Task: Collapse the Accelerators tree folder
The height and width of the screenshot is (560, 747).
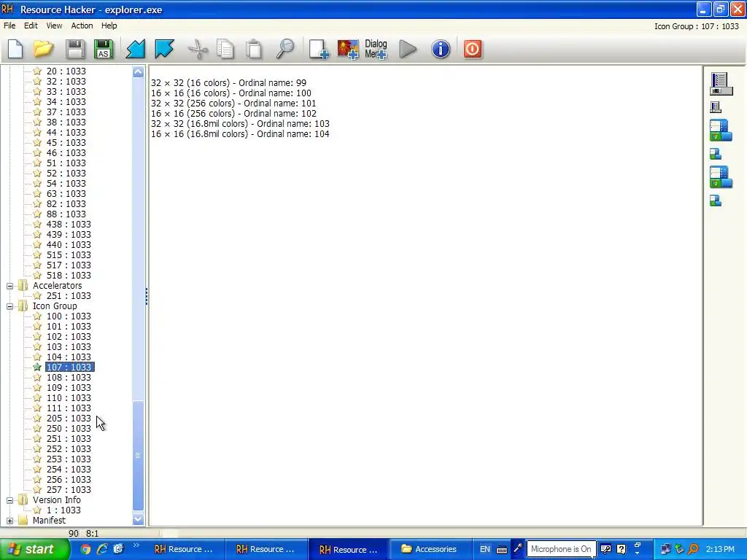Action: 9,286
